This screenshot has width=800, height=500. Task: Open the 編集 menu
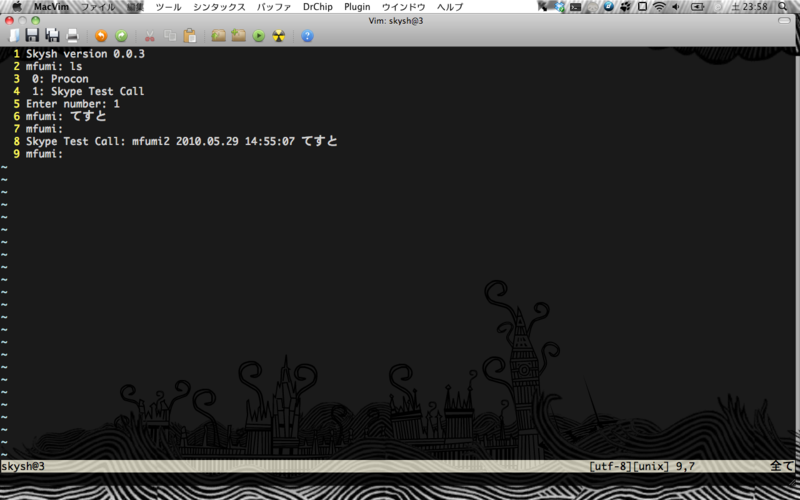tap(135, 7)
